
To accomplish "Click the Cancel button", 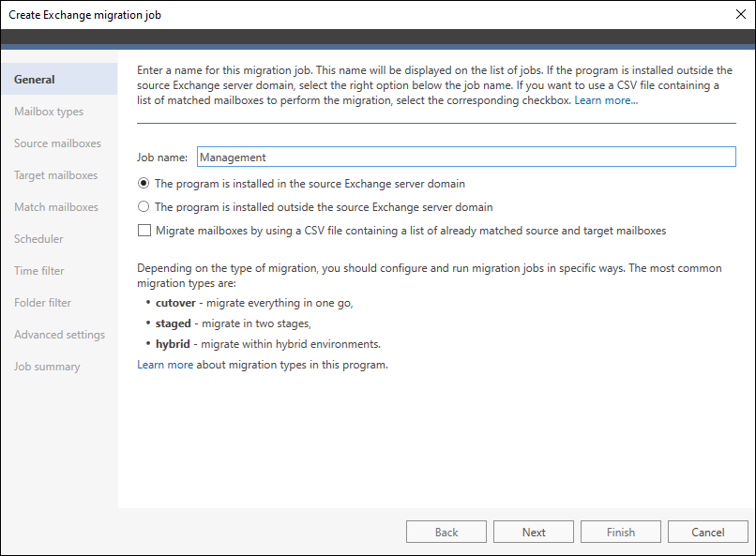I will pyautogui.click(x=707, y=532).
